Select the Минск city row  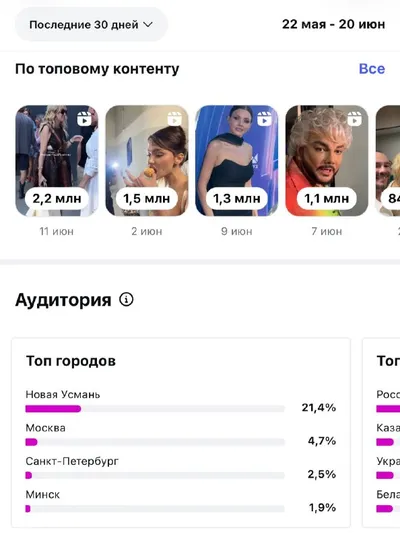click(x=181, y=501)
